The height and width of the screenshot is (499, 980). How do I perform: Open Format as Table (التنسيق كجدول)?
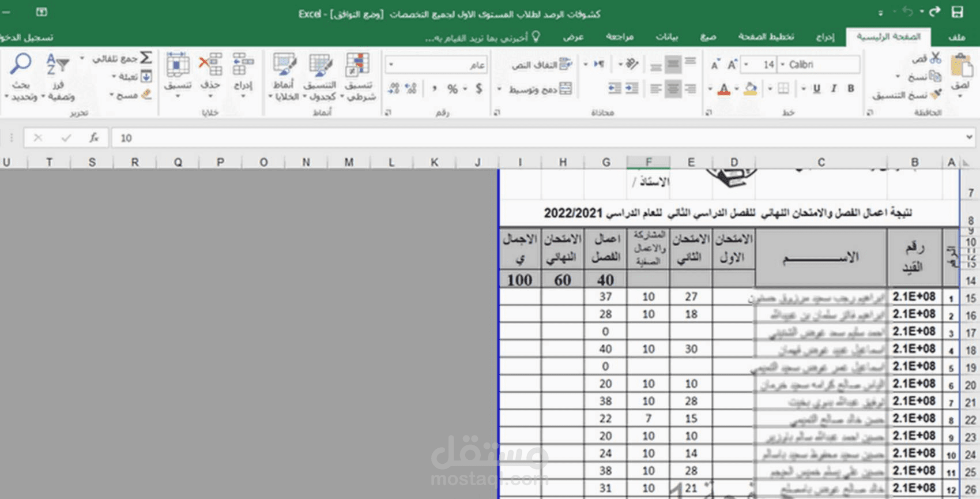point(319,76)
